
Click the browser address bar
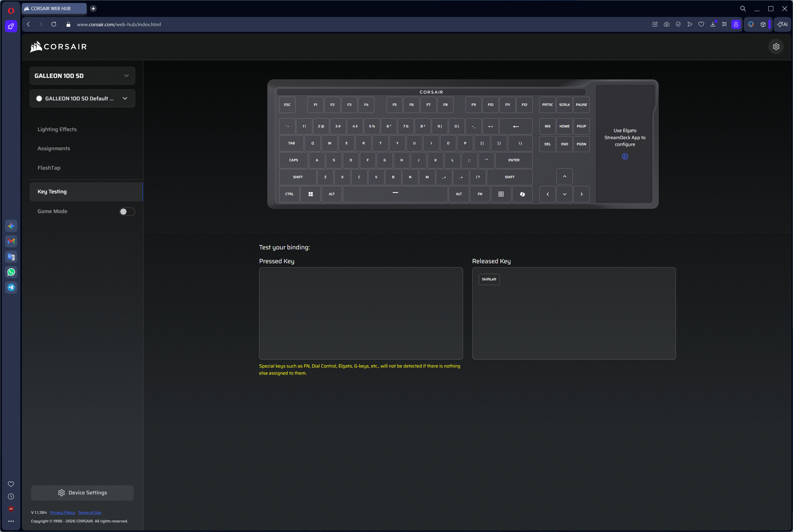119,24
